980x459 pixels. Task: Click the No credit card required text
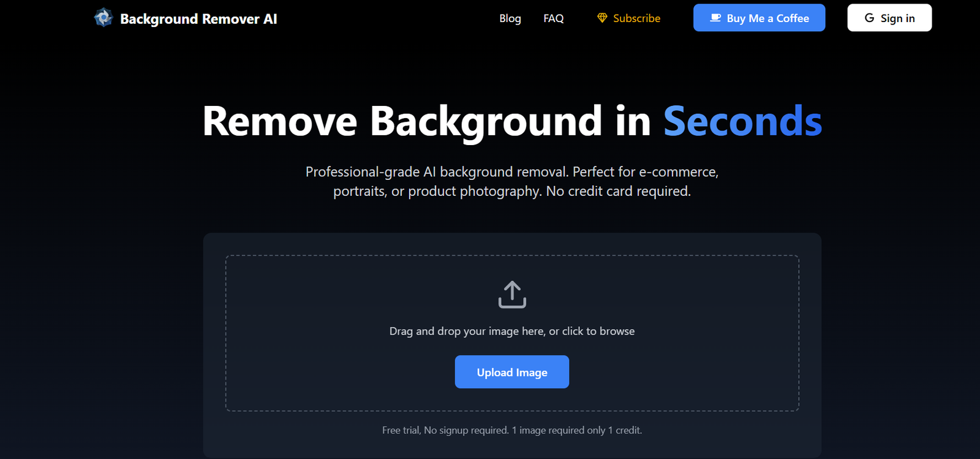tap(618, 192)
